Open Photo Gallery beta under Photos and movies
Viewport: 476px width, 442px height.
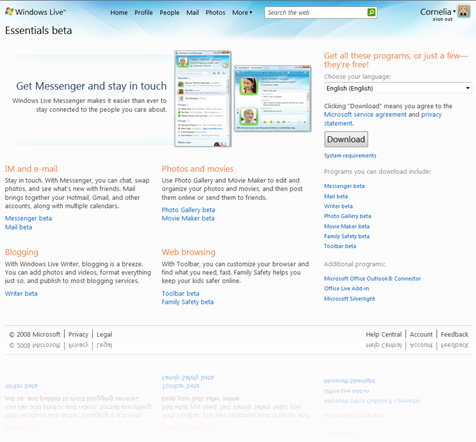(188, 210)
